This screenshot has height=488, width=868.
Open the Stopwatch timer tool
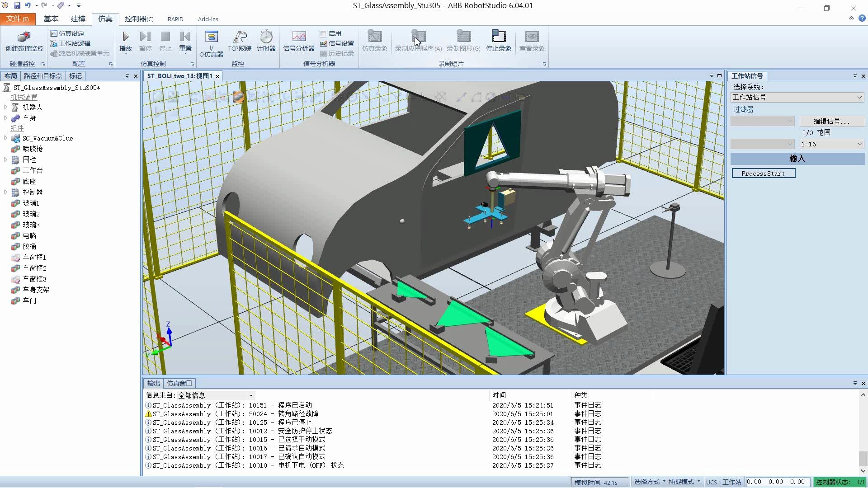266,37
